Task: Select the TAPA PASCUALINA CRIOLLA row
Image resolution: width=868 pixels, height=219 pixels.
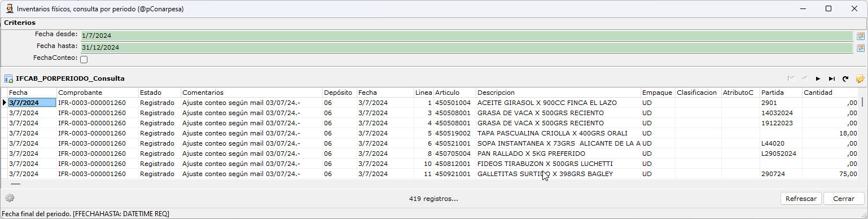Action: click(x=433, y=133)
